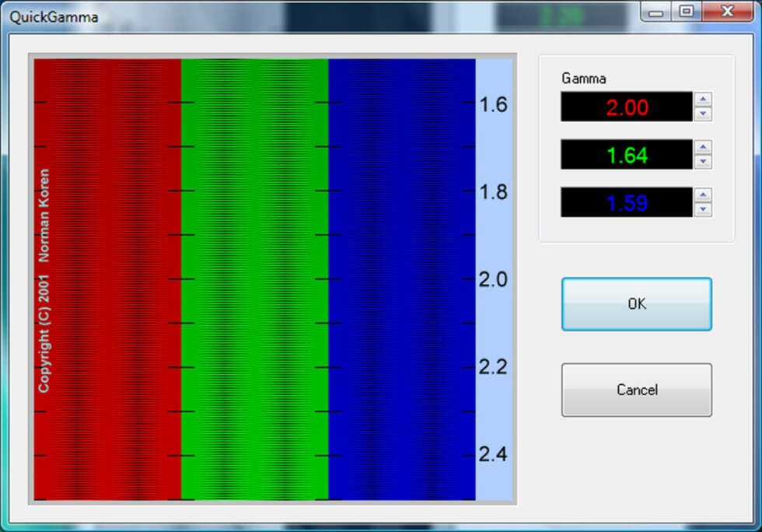Increase the green gamma value
The width and height of the screenshot is (762, 532).
click(x=703, y=147)
